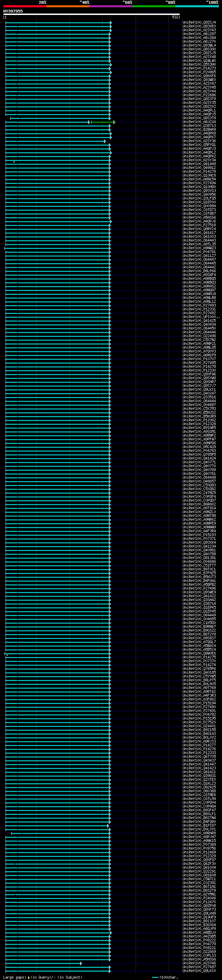The image size is (222, 980).
Task: Click label UniRef100_P04781
Action: pos(199,252)
